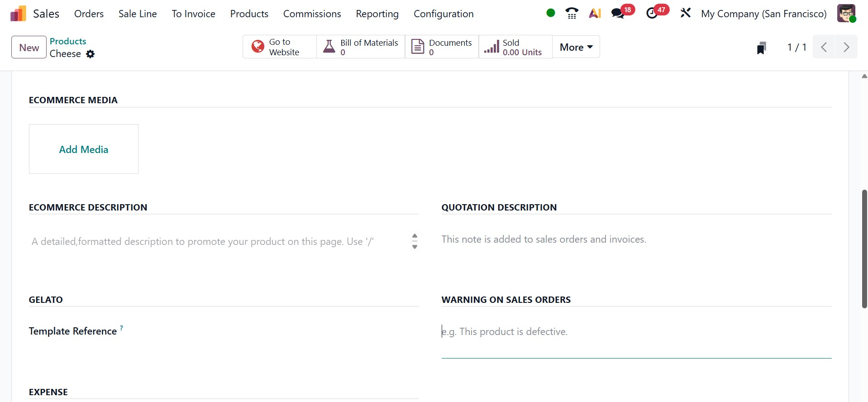Launch the AI assistant icon
Screen dimensions: 868x402
pyautogui.click(x=595, y=14)
